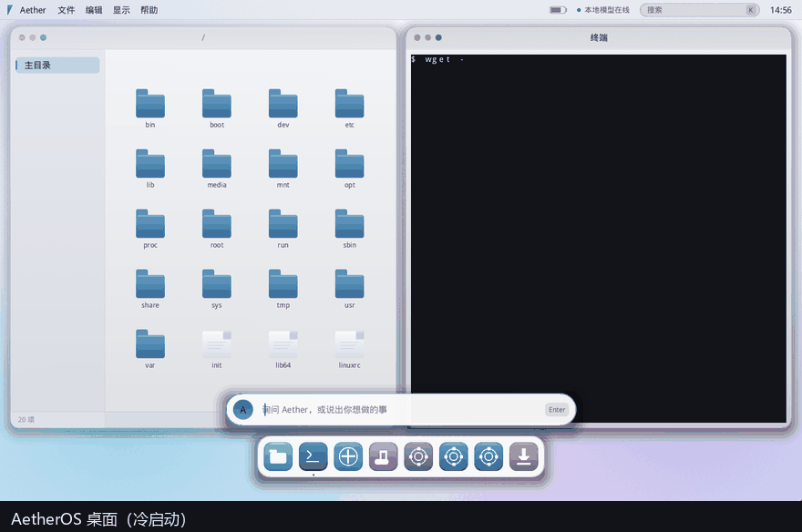The width and height of the screenshot is (802, 532).
Task: Select the init file icon
Action: click(x=216, y=344)
